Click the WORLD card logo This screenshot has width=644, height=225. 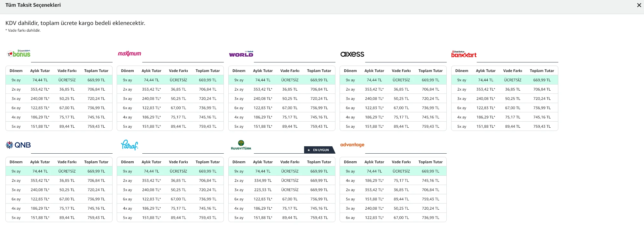tap(241, 54)
